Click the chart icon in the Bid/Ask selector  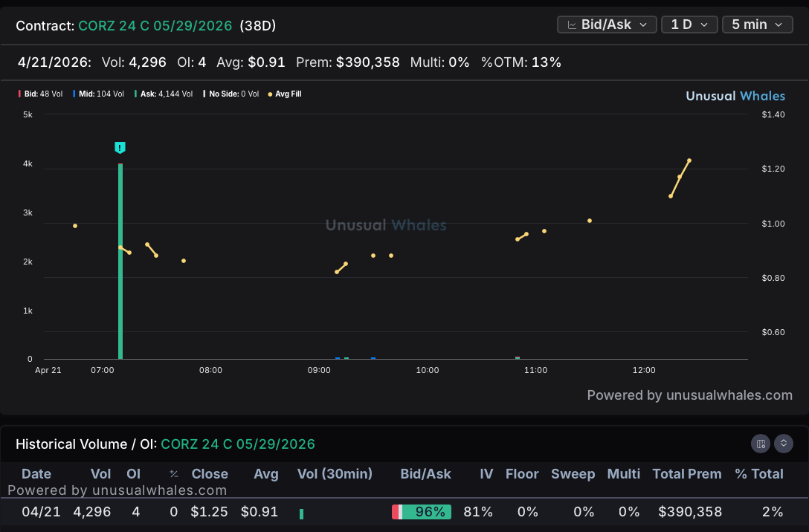tap(572, 25)
